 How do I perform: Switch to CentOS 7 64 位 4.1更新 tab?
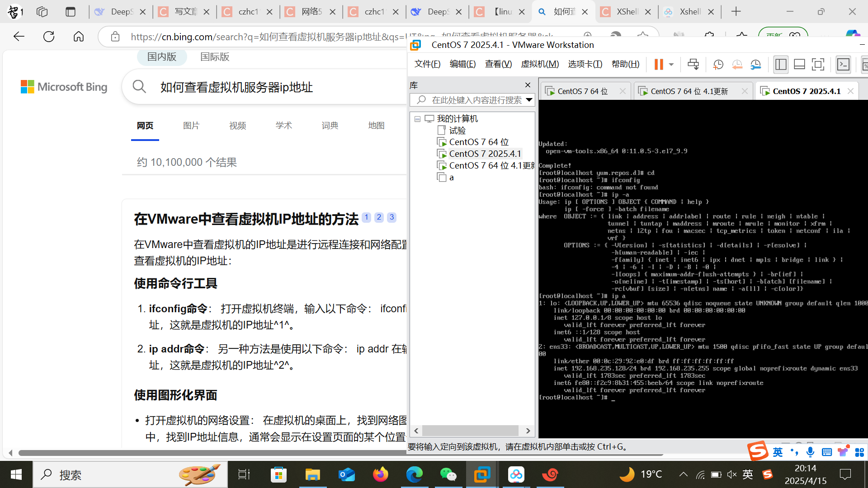pos(689,91)
